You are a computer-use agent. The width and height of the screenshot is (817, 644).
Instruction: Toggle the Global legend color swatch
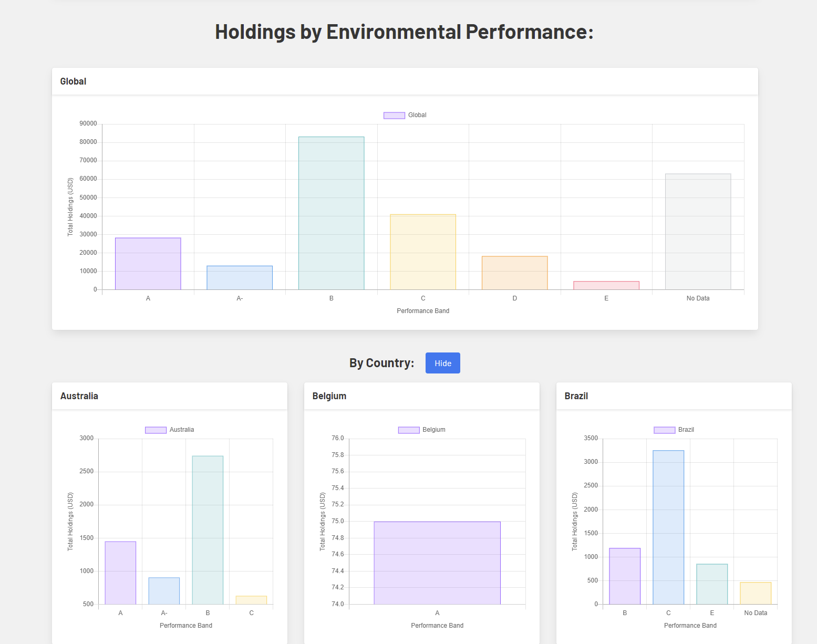pyautogui.click(x=394, y=116)
